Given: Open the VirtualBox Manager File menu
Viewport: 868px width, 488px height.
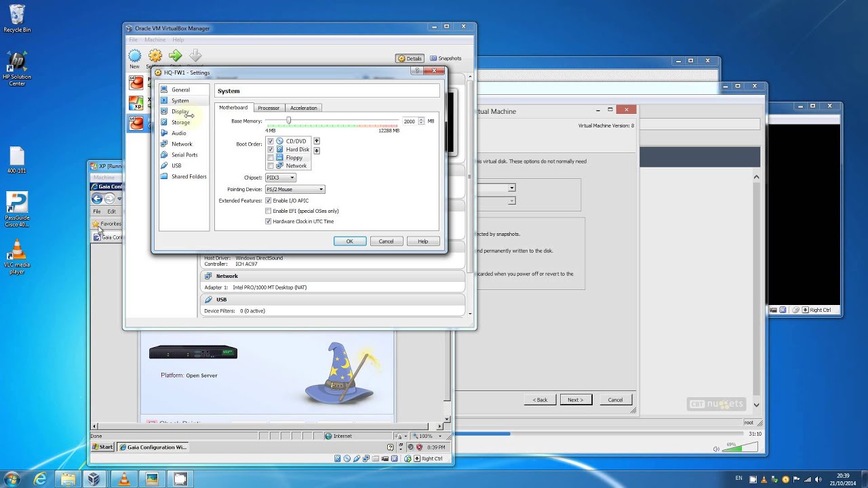Looking at the screenshot, I should point(134,40).
